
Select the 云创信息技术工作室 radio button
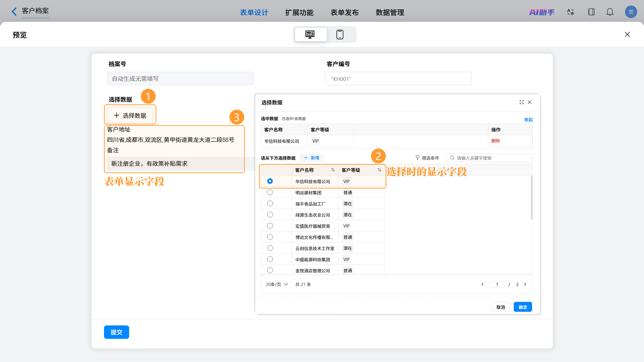click(270, 248)
